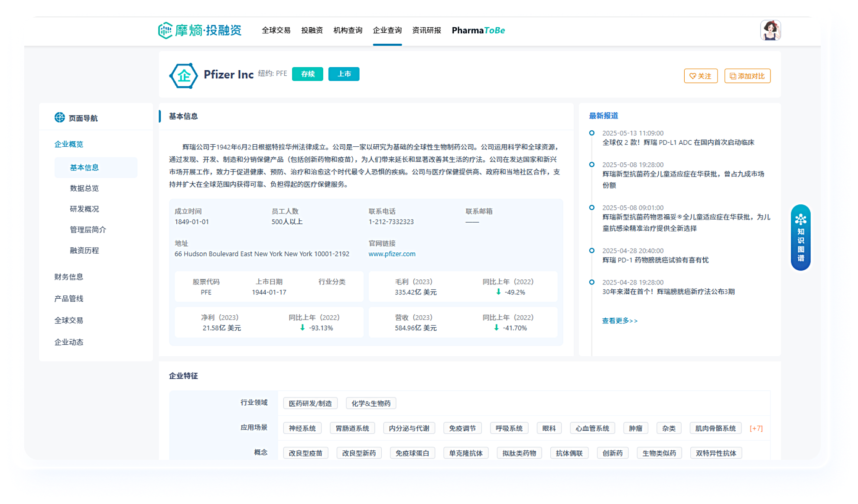Image resolution: width=858 pixels, height=504 pixels.
Task: Click the 内分泌与代谢 tag
Action: (409, 428)
